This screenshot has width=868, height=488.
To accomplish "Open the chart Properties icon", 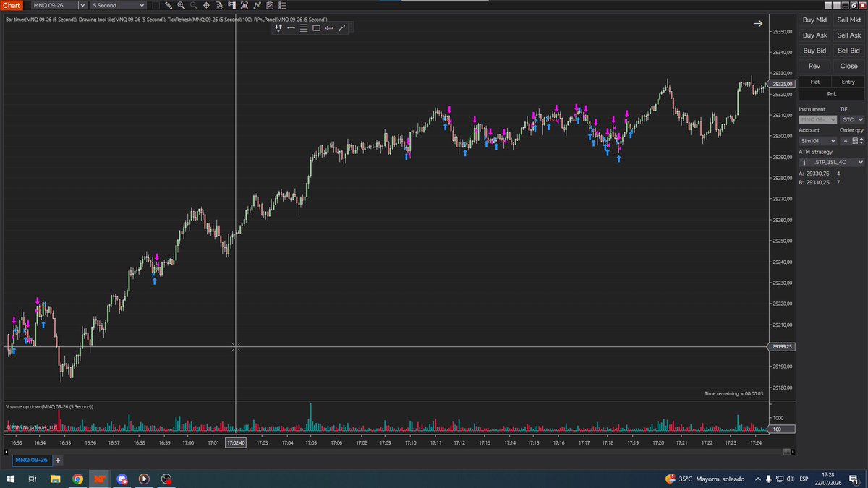I will (269, 5).
